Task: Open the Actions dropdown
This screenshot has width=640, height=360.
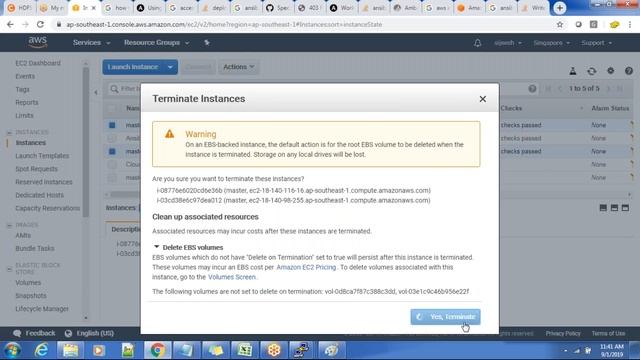Action: click(238, 67)
